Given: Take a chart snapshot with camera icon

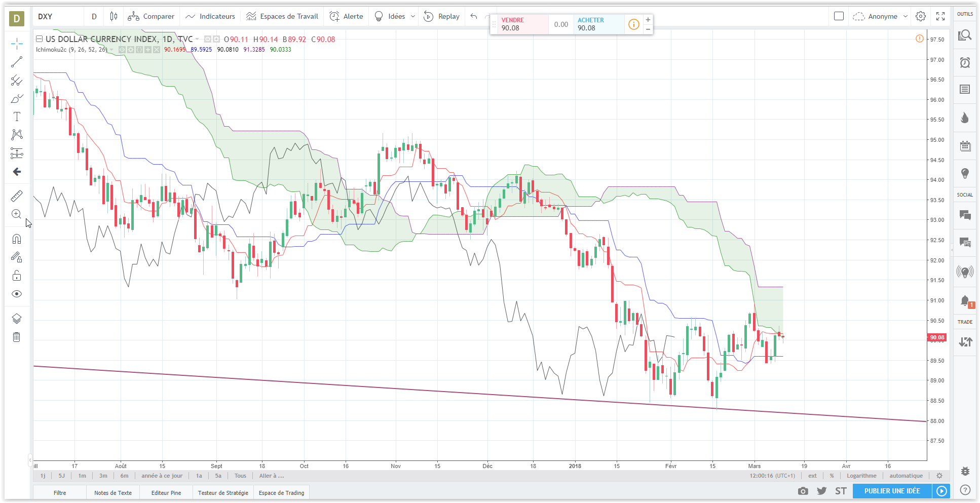Looking at the screenshot, I should point(803,491).
